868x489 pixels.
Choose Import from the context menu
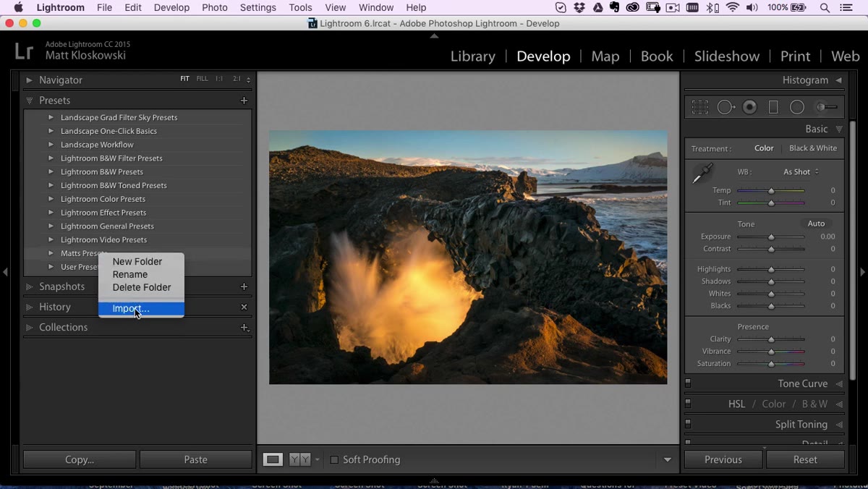tap(141, 309)
